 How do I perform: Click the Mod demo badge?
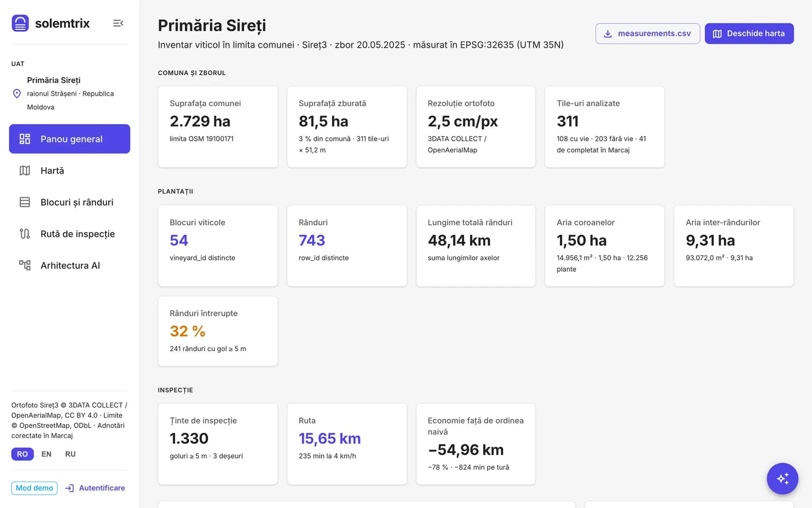[x=34, y=488]
